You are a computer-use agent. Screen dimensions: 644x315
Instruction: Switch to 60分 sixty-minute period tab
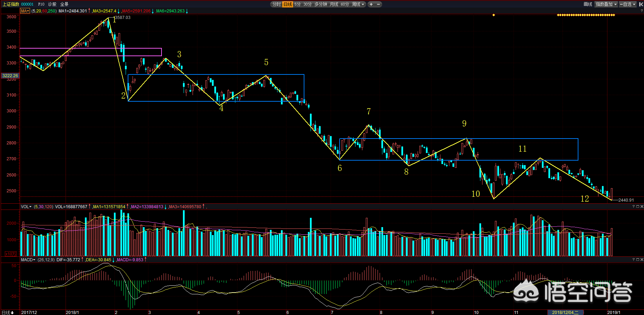(x=345, y=4)
